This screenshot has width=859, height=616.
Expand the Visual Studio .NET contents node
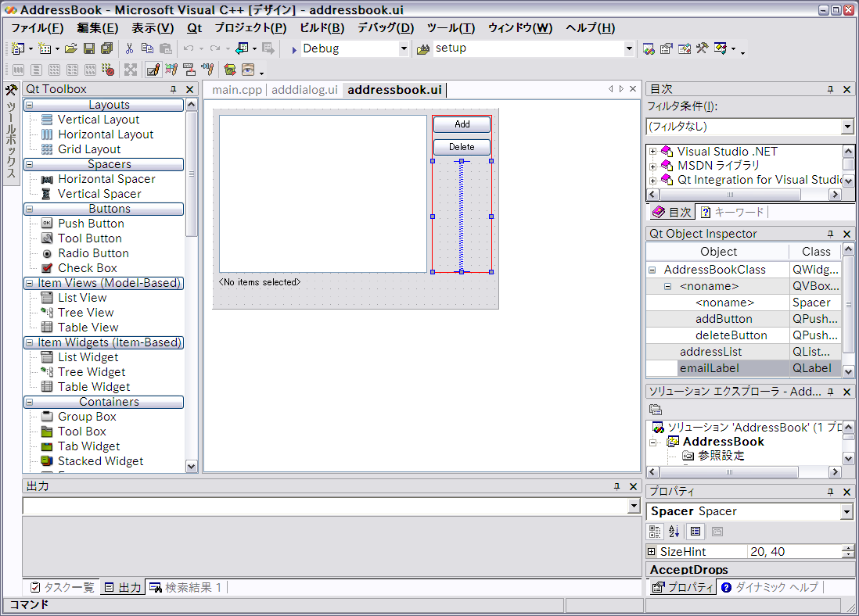(x=653, y=152)
